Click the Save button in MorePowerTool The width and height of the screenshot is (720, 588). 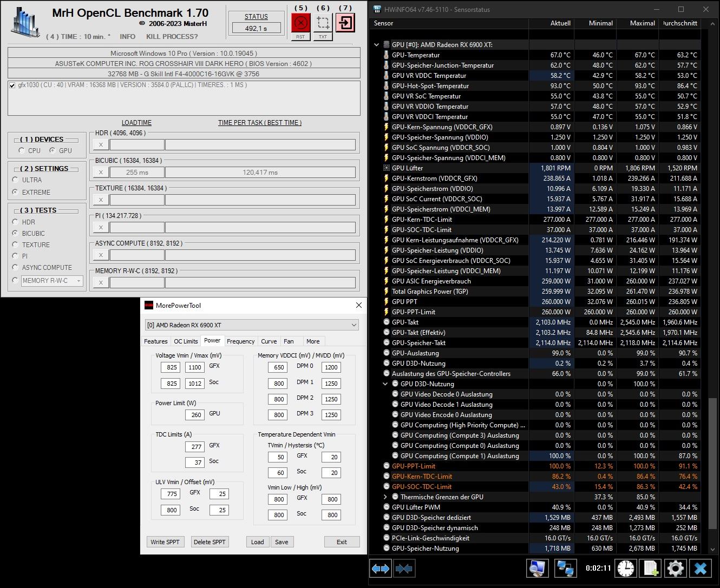[x=282, y=542]
